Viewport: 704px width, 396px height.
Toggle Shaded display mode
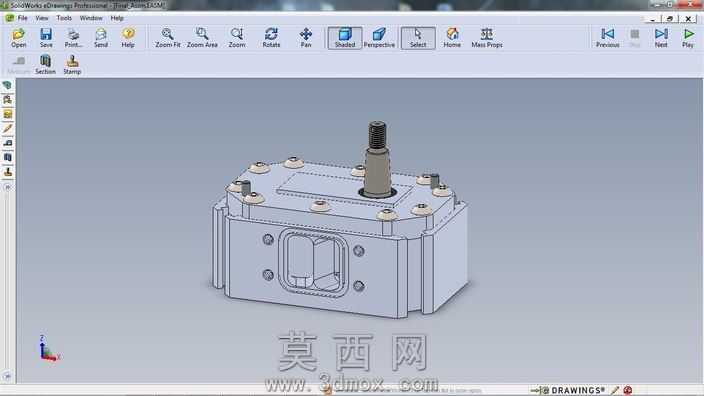point(345,38)
